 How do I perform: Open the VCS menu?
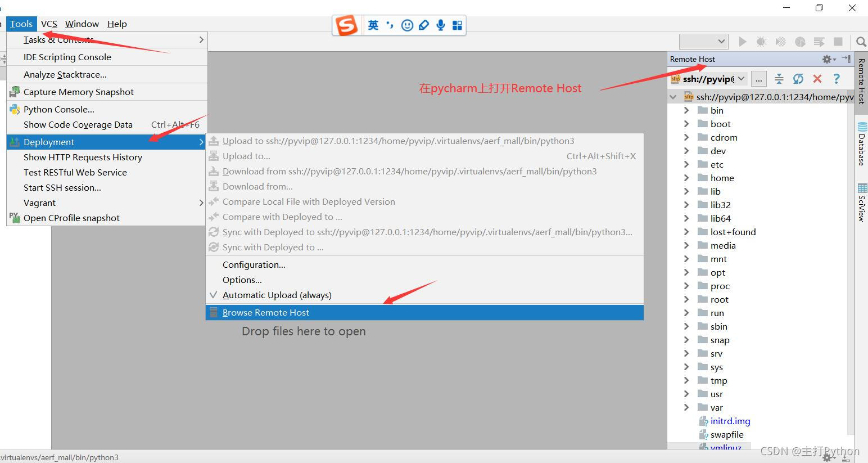click(49, 24)
